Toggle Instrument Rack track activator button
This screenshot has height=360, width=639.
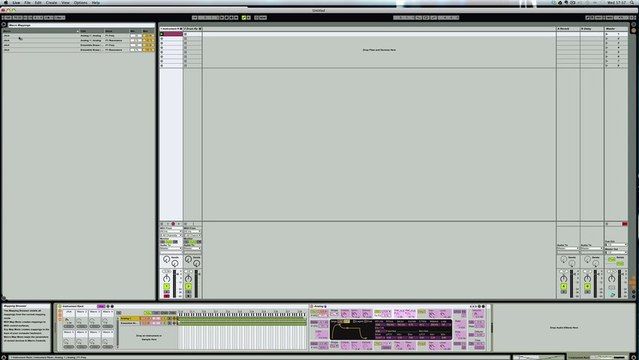(x=167, y=287)
